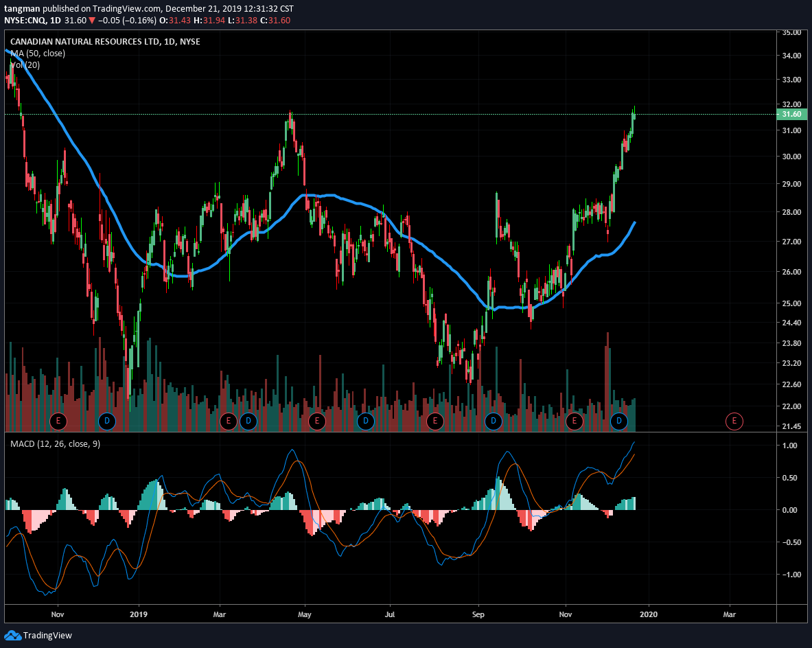Click the −0.50 MACD axis label

click(x=792, y=542)
